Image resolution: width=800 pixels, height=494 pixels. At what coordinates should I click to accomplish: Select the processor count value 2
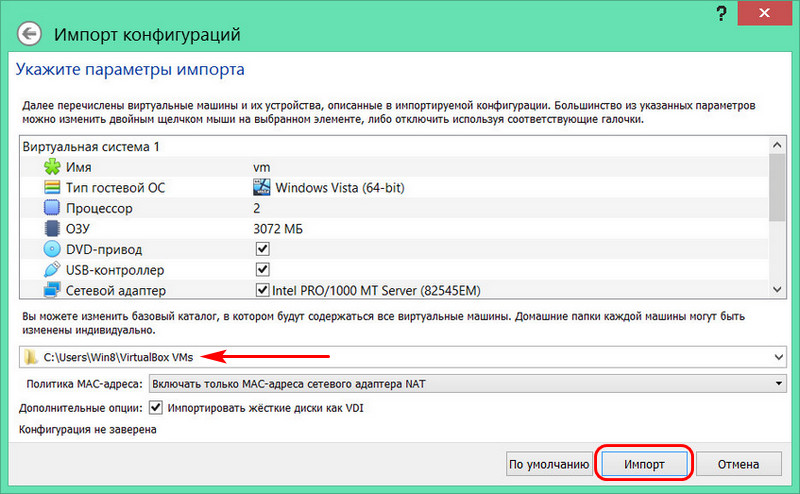[x=257, y=208]
